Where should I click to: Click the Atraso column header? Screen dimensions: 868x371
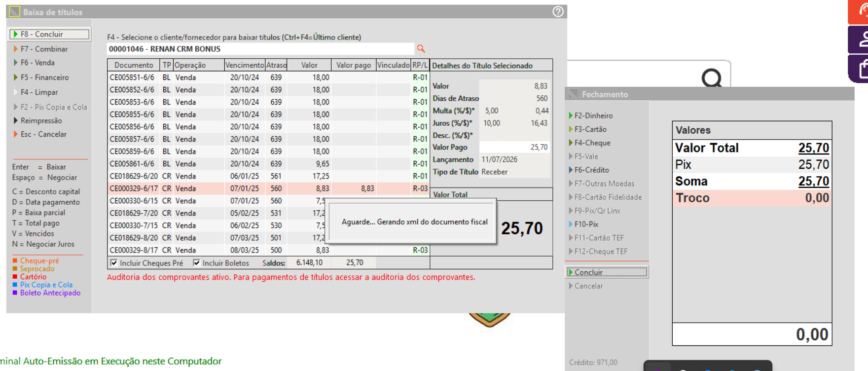point(276,65)
